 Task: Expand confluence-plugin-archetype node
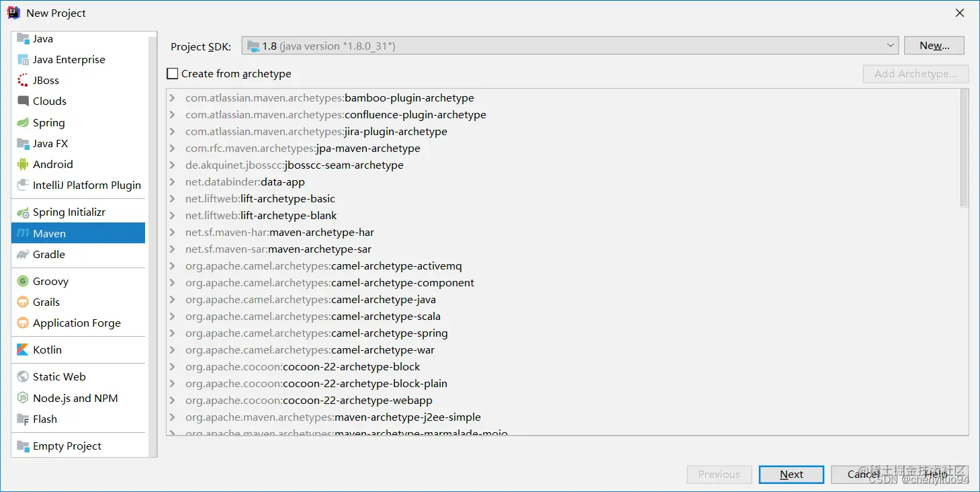click(x=173, y=115)
